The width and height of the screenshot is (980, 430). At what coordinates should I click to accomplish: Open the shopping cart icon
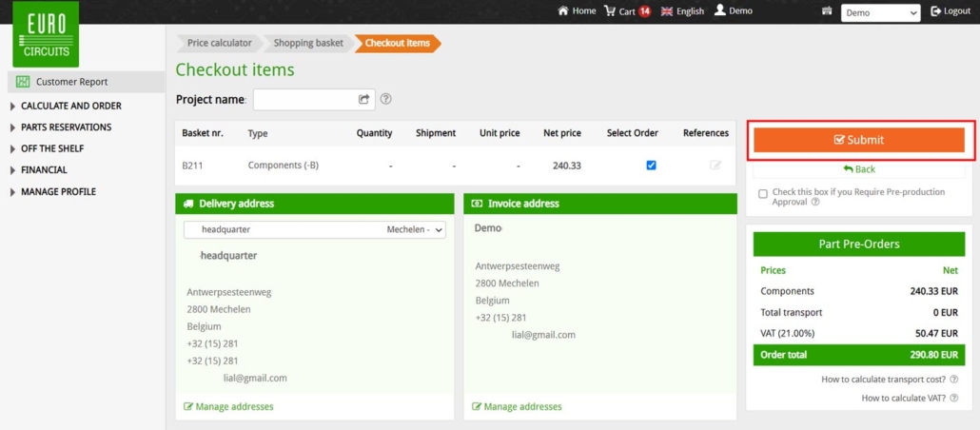click(610, 11)
